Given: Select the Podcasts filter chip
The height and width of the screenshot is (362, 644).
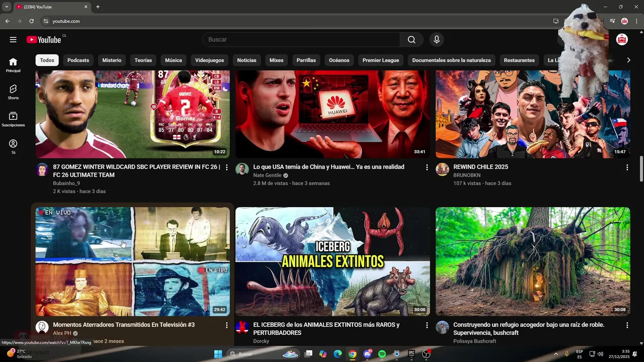Looking at the screenshot, I should (78, 60).
